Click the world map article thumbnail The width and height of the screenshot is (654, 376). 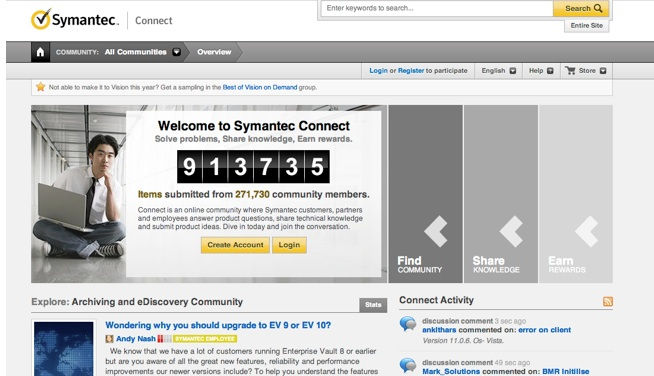click(64, 348)
